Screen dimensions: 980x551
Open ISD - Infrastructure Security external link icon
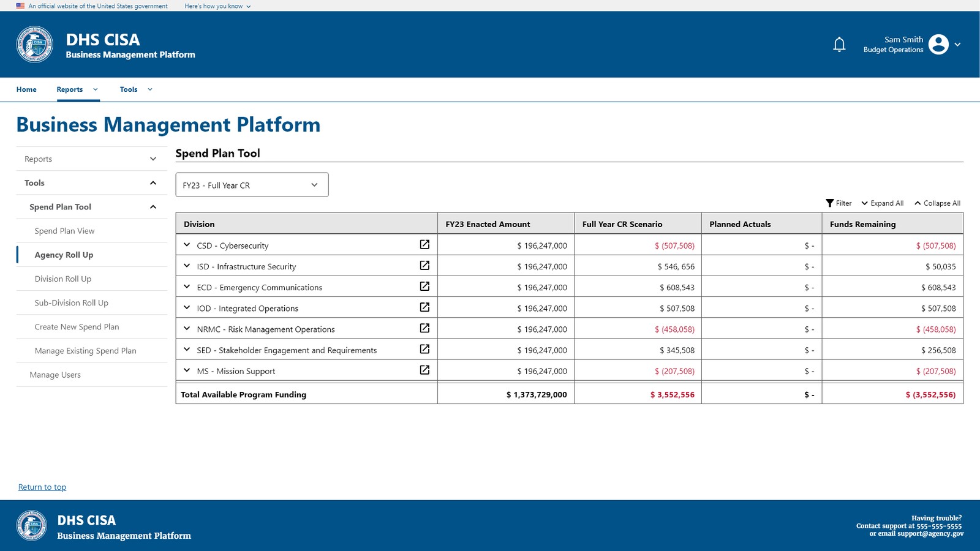[424, 265]
